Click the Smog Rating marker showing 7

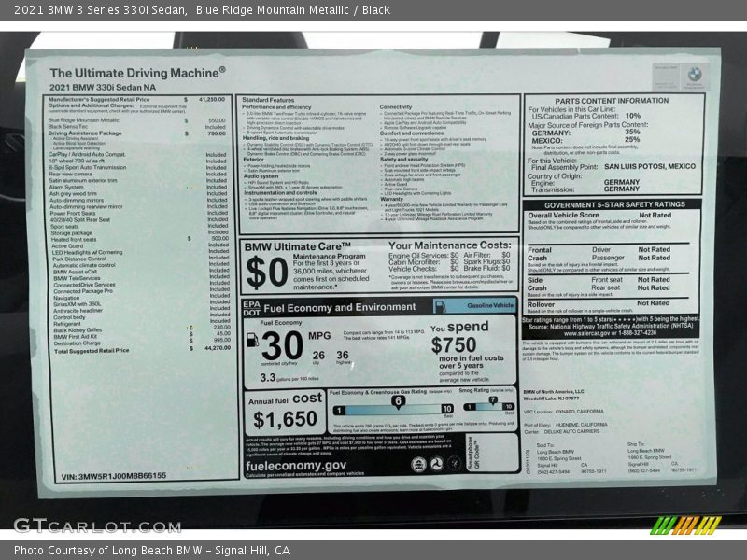click(492, 398)
